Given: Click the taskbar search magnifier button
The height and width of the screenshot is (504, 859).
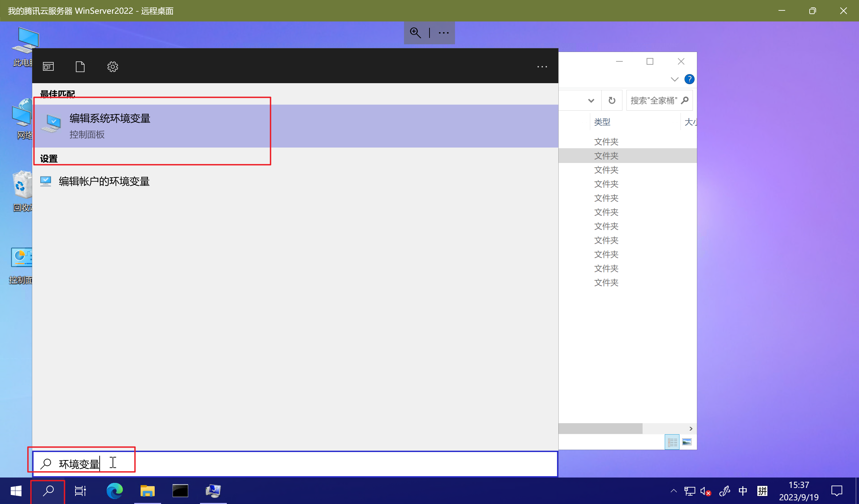Looking at the screenshot, I should tap(48, 491).
